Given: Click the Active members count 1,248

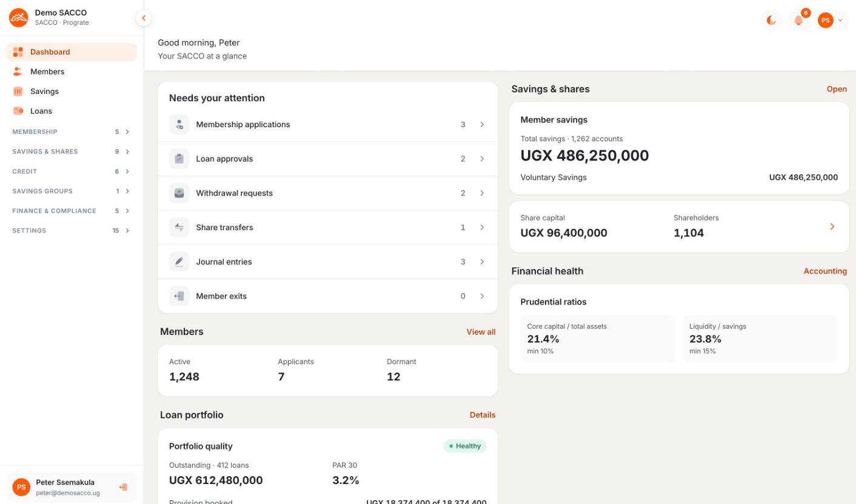Looking at the screenshot, I should (184, 377).
